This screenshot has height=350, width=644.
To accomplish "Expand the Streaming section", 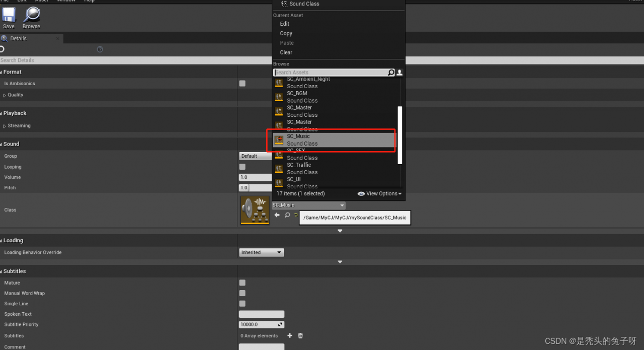I will (5, 126).
